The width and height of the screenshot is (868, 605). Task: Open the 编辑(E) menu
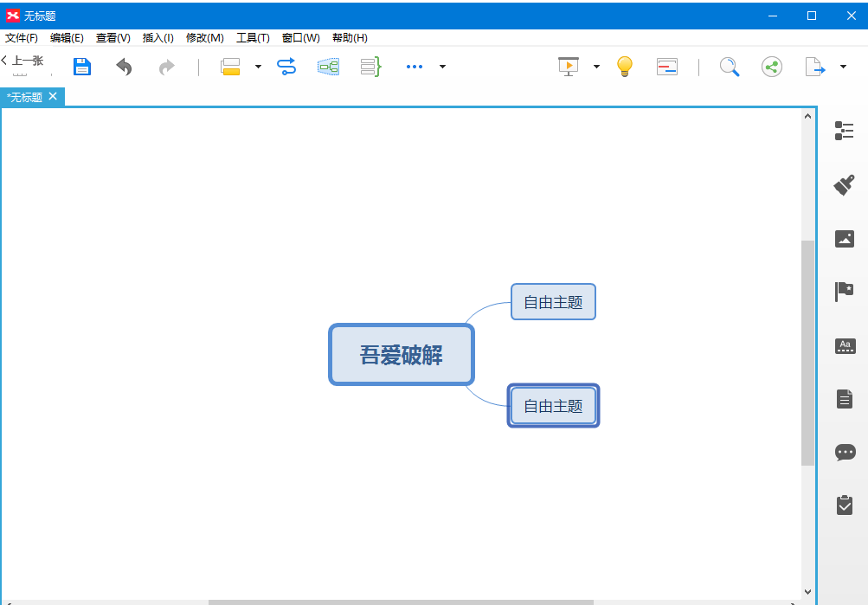pos(67,37)
